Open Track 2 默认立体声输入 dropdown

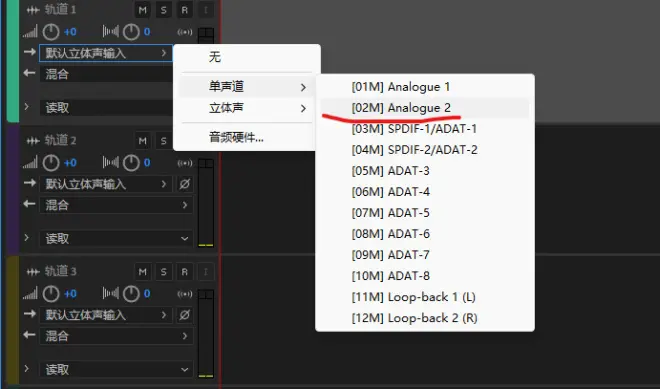[106, 184]
